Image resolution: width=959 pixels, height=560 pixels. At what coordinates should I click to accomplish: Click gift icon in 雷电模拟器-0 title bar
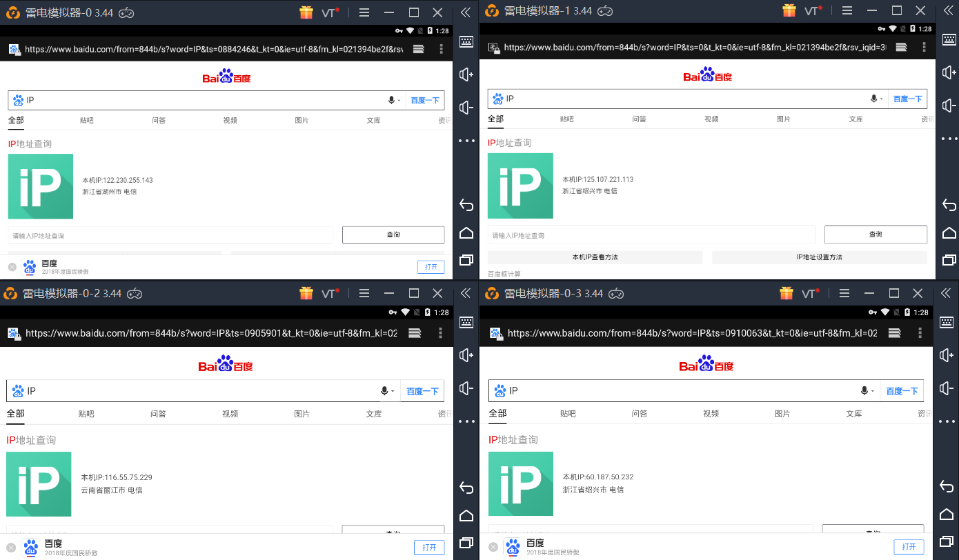(306, 12)
